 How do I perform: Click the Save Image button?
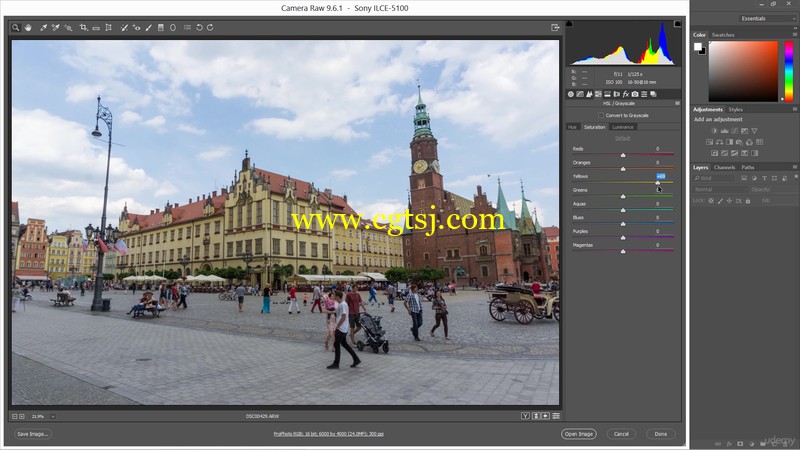[32, 434]
